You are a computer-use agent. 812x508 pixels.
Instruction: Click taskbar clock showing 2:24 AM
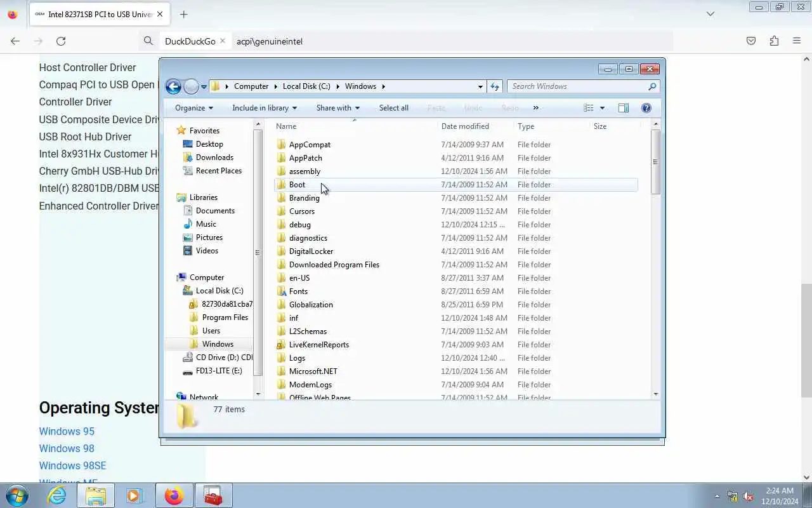coord(780,496)
